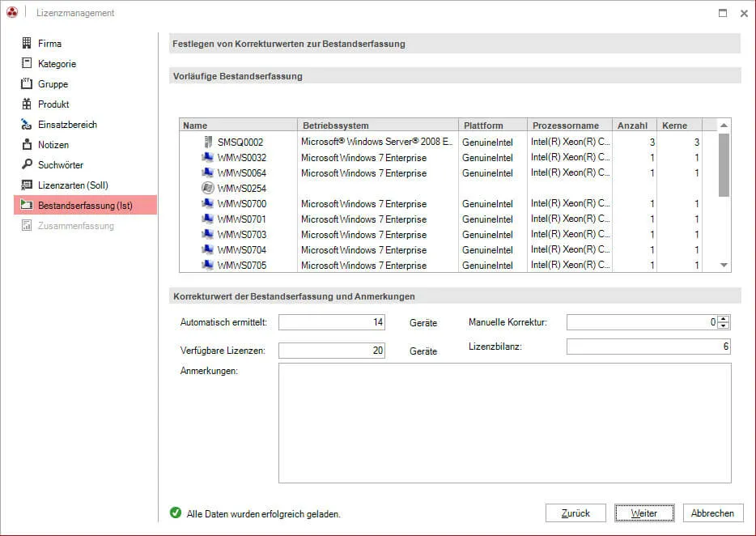Click the Automatisch ermittelt field
The image size is (756, 536).
(332, 322)
